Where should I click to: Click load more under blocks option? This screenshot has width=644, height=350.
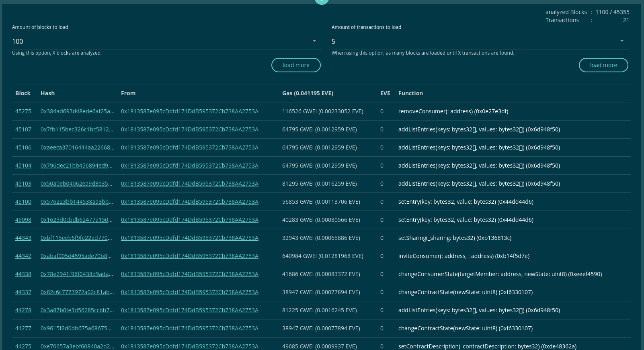[296, 65]
